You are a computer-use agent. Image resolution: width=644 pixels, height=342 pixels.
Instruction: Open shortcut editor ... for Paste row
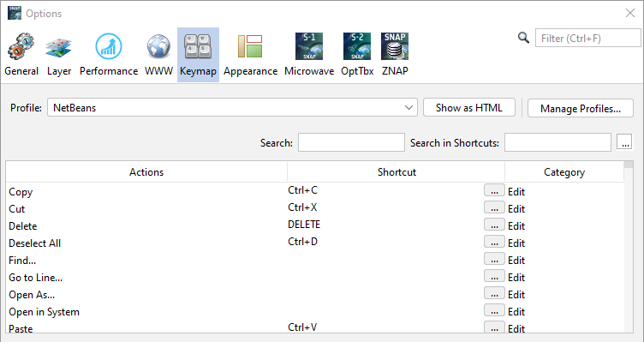[494, 327]
